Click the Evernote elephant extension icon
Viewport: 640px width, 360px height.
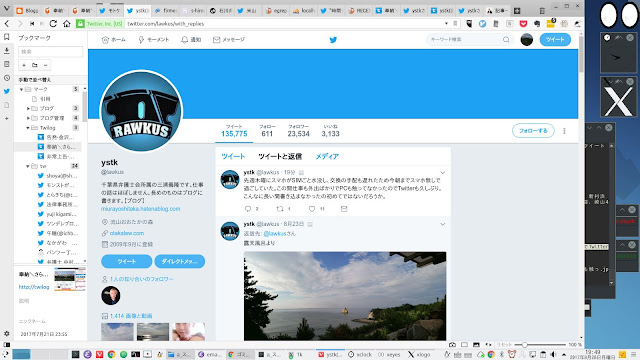point(537,24)
